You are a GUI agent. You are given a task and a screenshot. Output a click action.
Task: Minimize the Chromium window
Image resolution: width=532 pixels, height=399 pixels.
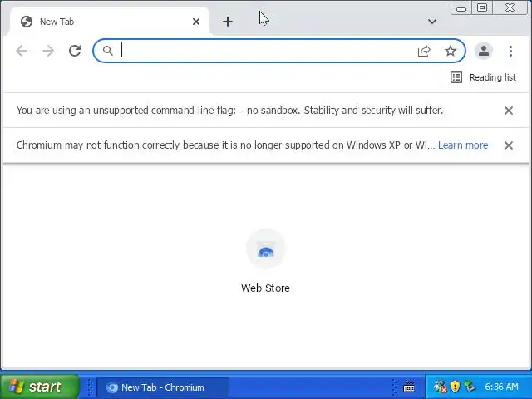[461, 7]
